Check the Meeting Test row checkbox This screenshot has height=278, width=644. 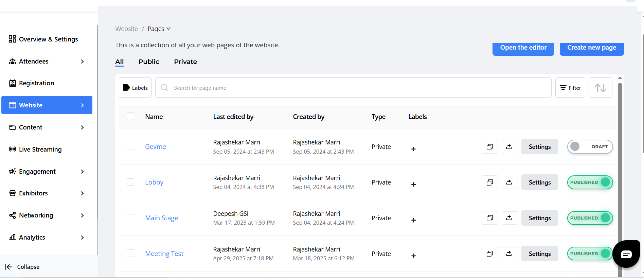(130, 253)
